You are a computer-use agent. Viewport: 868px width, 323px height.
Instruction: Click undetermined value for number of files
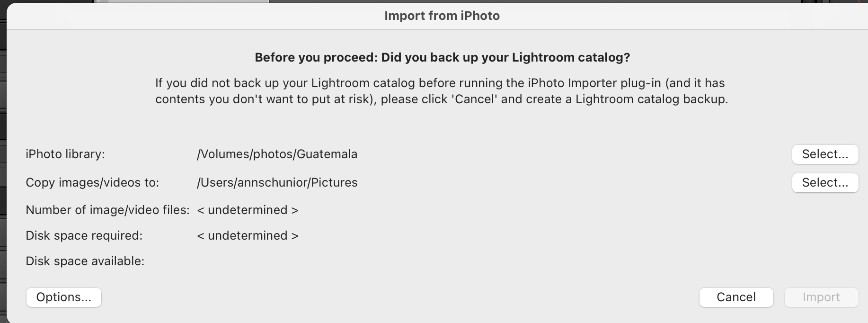(x=248, y=210)
